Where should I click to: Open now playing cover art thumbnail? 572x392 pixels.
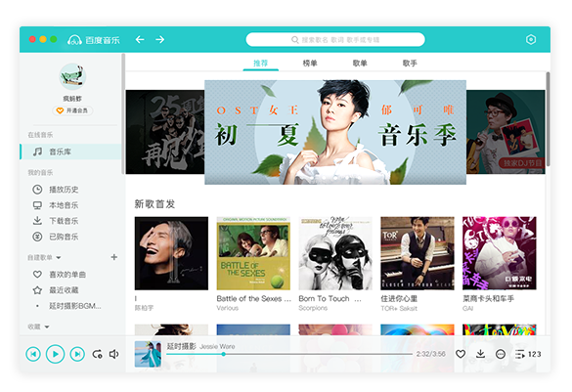click(x=148, y=354)
